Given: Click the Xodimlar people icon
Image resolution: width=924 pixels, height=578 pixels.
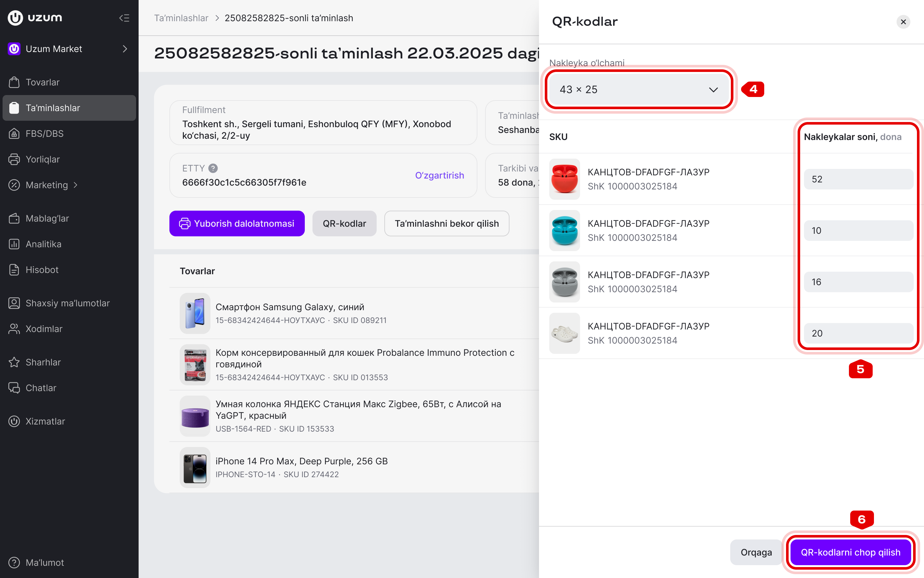Looking at the screenshot, I should [14, 329].
